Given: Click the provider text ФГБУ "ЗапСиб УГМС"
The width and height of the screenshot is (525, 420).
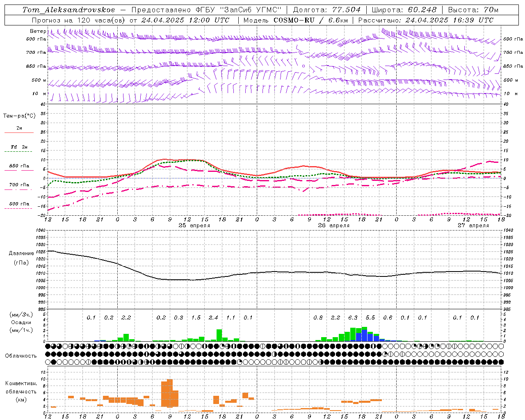Looking at the screenshot, I should tap(239, 10).
